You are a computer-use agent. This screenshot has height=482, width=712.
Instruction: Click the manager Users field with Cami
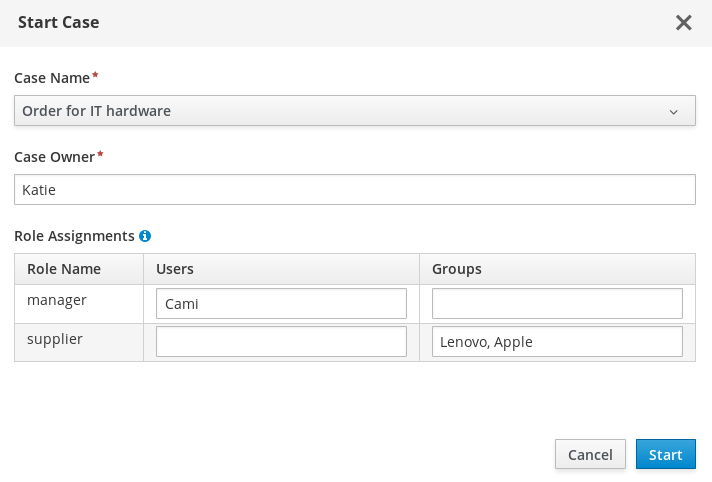click(281, 303)
